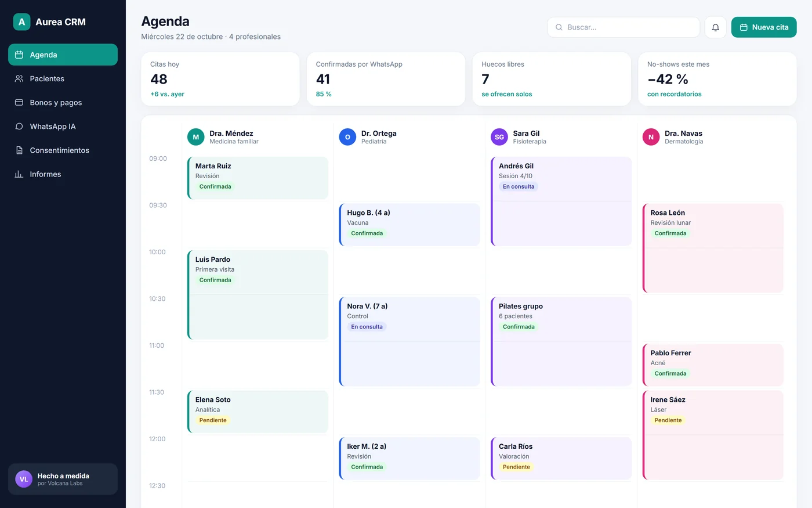The width and height of the screenshot is (812, 508).
Task: Open Irene Sáez Láser appointment
Action: coord(713,435)
